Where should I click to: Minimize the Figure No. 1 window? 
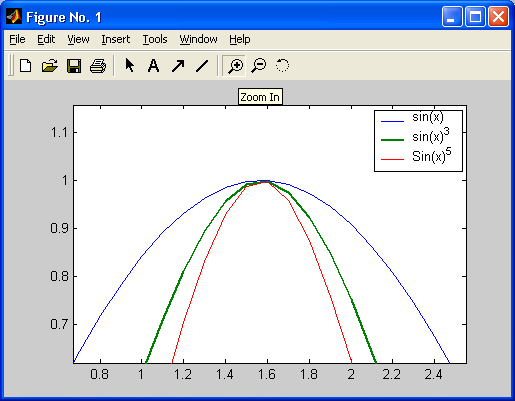point(452,16)
